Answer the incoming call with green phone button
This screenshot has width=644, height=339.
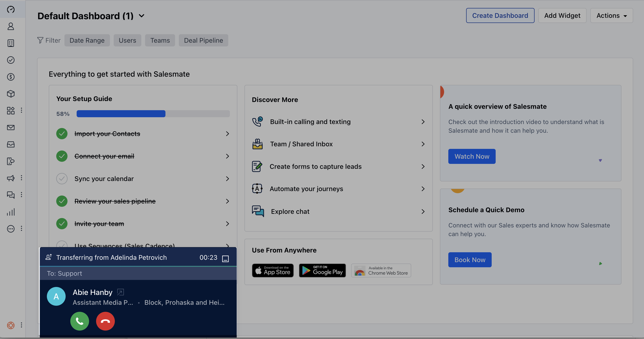click(x=79, y=321)
